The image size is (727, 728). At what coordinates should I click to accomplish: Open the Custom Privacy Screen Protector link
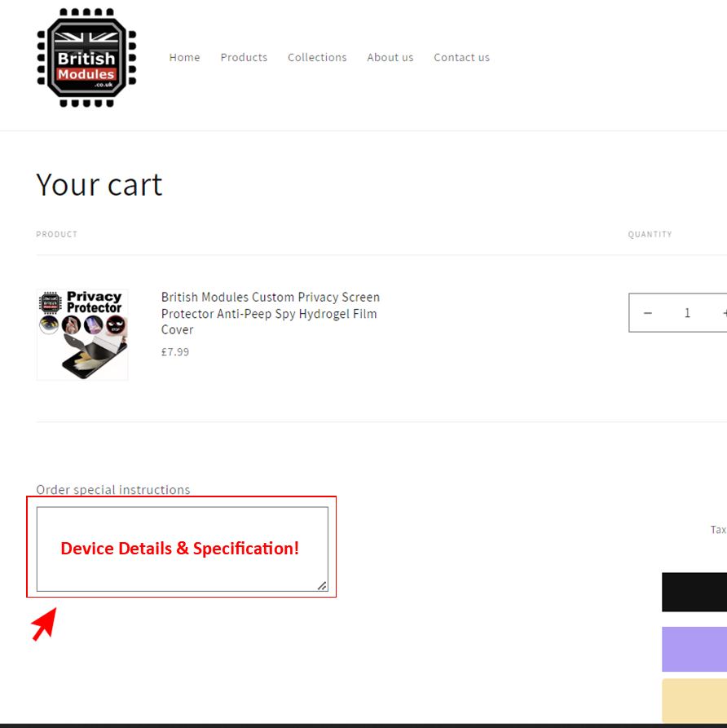tap(270, 313)
